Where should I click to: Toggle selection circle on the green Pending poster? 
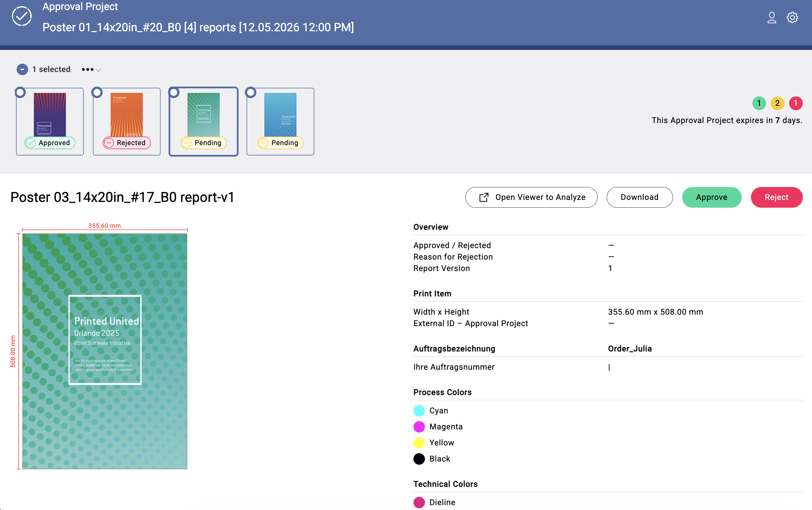[174, 92]
